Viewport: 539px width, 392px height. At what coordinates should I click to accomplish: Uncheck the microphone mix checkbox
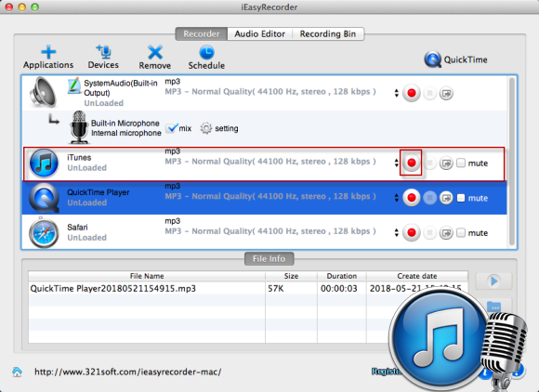(171, 128)
